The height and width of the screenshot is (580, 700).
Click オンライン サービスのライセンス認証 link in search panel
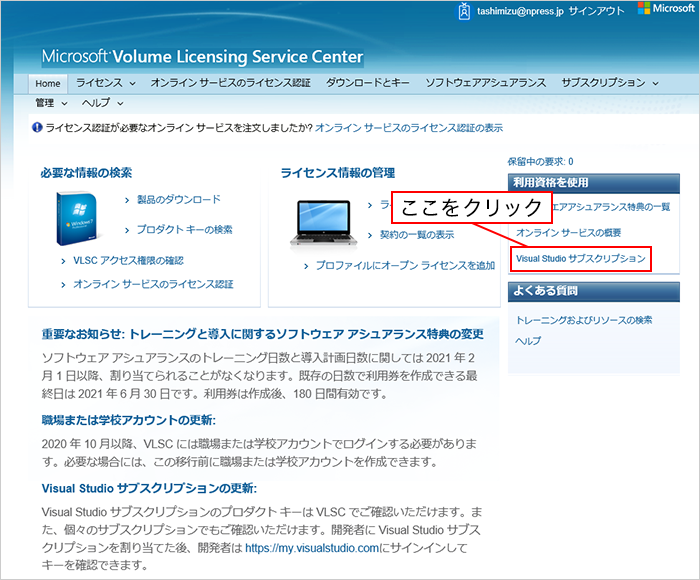pyautogui.click(x=153, y=284)
